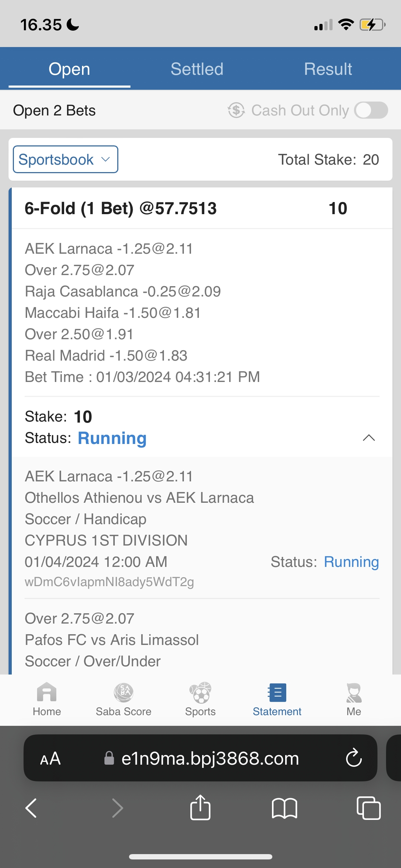Open the Me profile icon

point(354,693)
